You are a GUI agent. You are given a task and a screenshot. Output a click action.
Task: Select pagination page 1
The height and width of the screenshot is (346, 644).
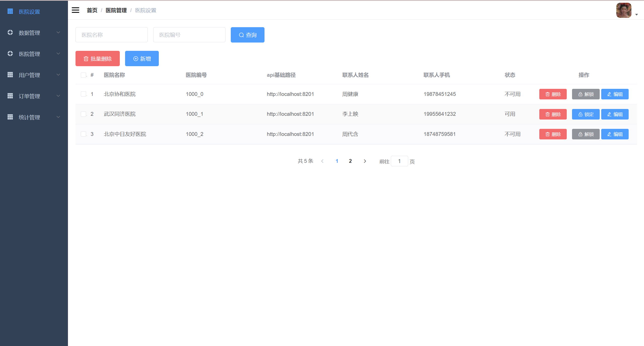(x=337, y=161)
